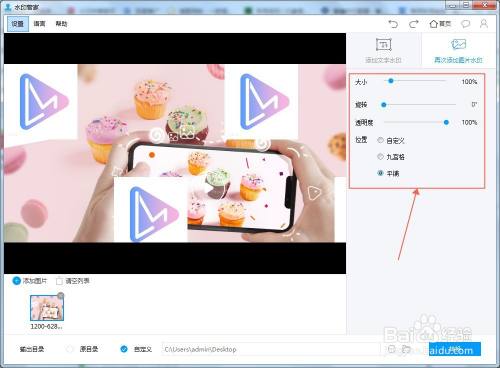Screen dimensions: 500x368
Task: Open the third menu bar item 帮助
Action: [61, 24]
